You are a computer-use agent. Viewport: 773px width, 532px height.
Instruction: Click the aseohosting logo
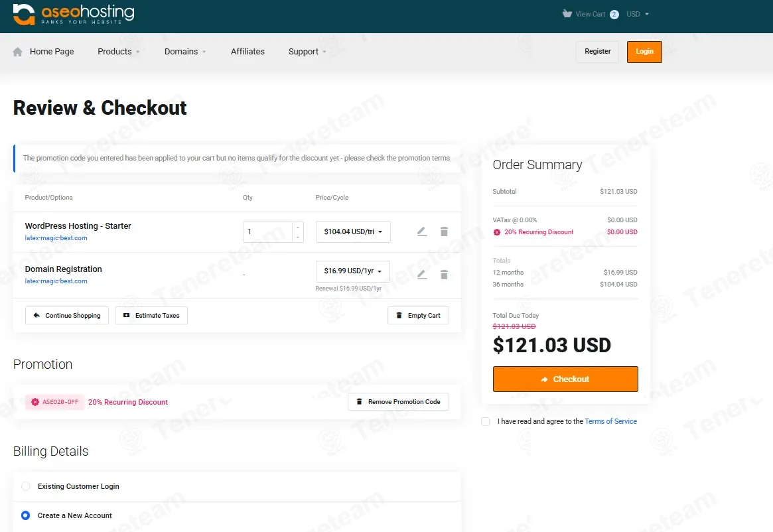tap(74, 15)
